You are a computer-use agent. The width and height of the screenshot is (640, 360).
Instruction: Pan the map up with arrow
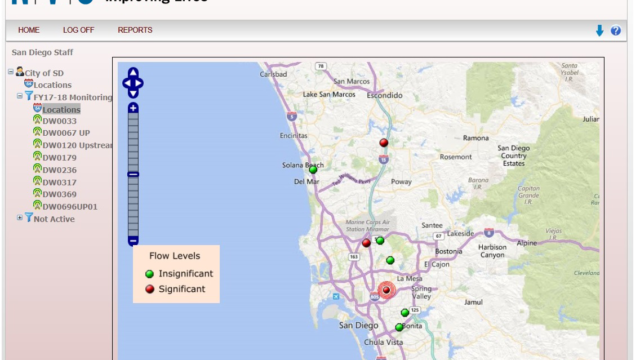133,72
